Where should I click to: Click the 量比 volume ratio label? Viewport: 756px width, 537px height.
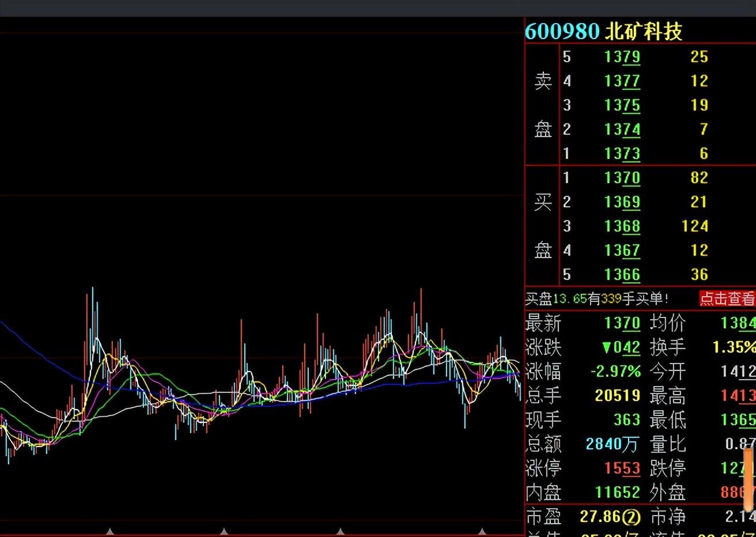[x=668, y=444]
